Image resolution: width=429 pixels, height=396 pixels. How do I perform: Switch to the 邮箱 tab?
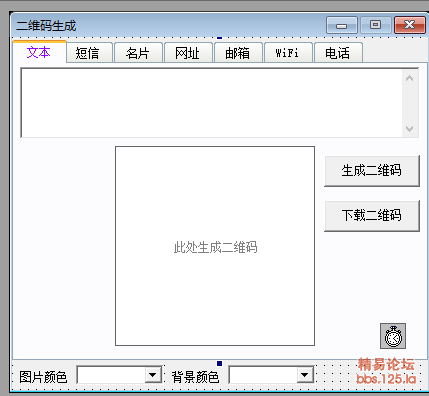point(238,53)
